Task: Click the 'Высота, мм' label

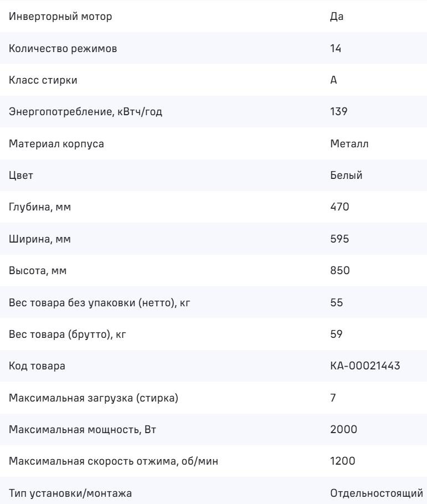Action: click(x=38, y=271)
